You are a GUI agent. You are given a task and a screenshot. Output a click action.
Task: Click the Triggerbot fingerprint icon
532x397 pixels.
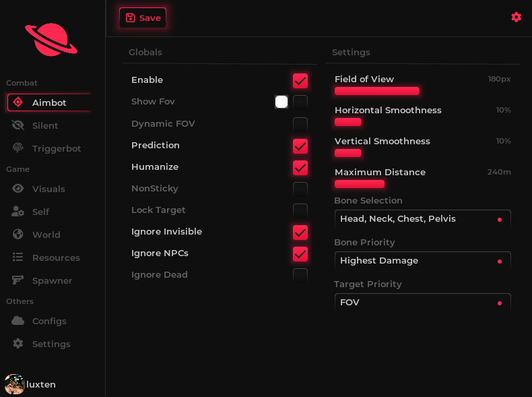pyautogui.click(x=18, y=148)
